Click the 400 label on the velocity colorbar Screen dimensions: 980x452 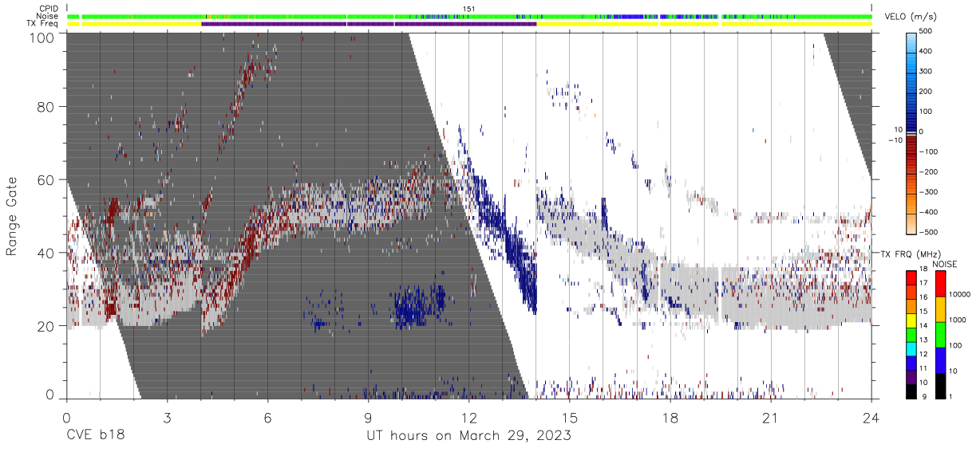[x=927, y=51]
